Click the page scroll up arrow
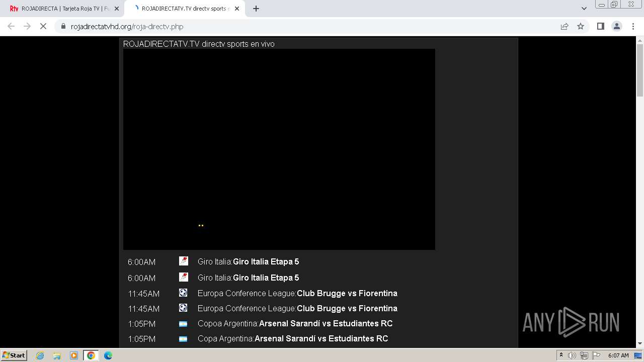 coord(640,40)
